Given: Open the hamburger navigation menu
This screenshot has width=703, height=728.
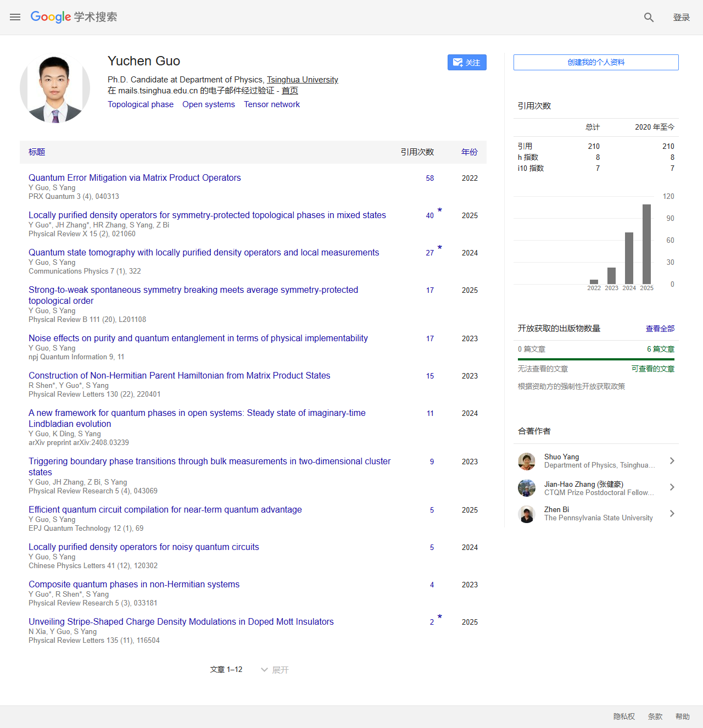Looking at the screenshot, I should tap(15, 17).
